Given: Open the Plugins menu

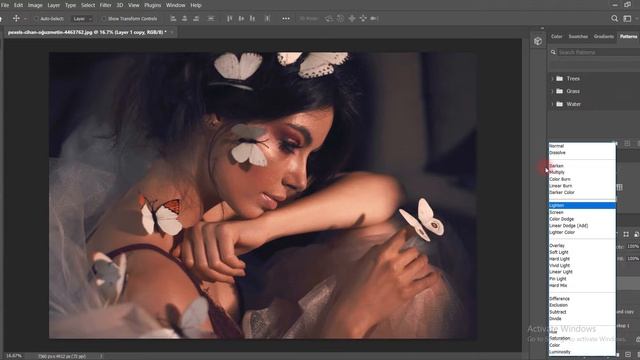Looking at the screenshot, I should point(153,5).
